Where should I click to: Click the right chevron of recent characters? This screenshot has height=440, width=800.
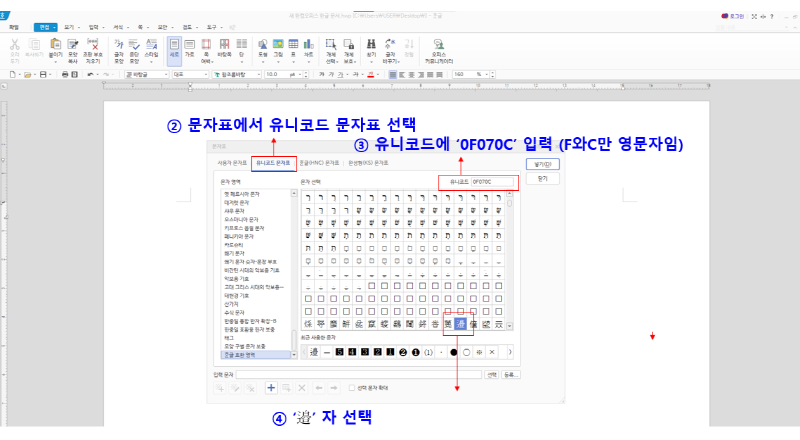click(x=510, y=352)
